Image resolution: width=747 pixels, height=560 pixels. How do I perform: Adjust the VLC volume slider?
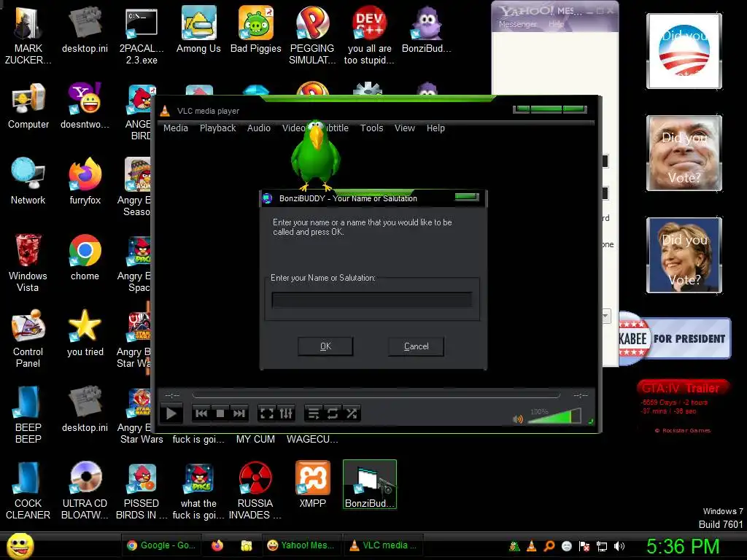pos(555,416)
